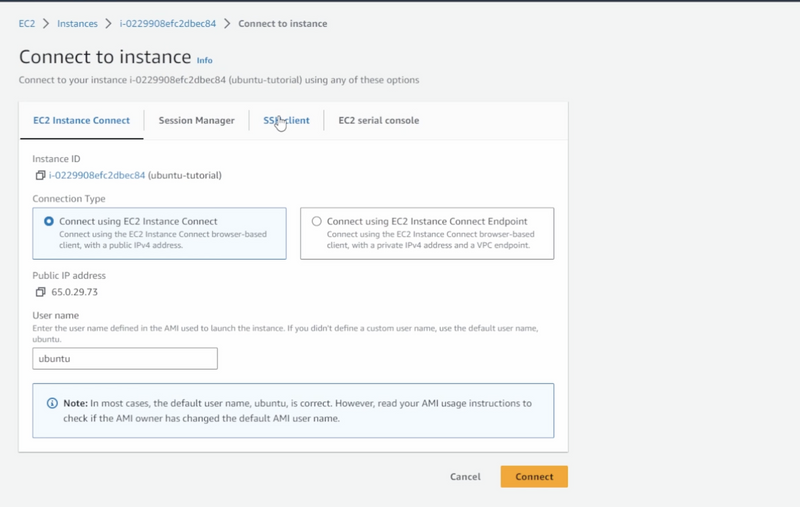Go to EC2 breadcrumb link
Image resolution: width=800 pixels, height=507 pixels.
pos(27,24)
